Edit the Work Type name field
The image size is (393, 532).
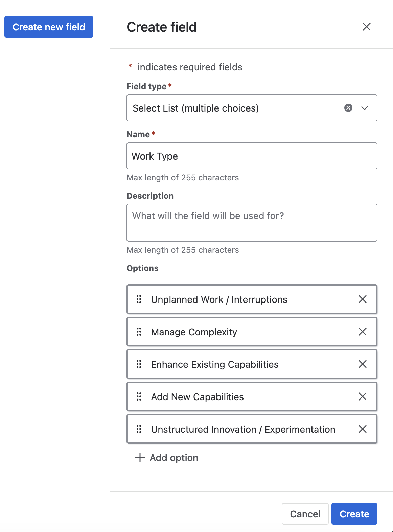click(x=252, y=156)
